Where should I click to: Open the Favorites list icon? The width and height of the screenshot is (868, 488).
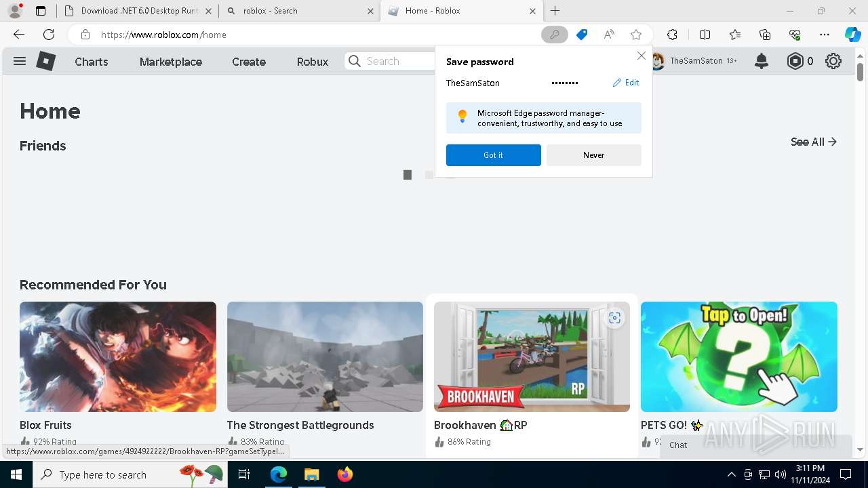pyautogui.click(x=735, y=35)
